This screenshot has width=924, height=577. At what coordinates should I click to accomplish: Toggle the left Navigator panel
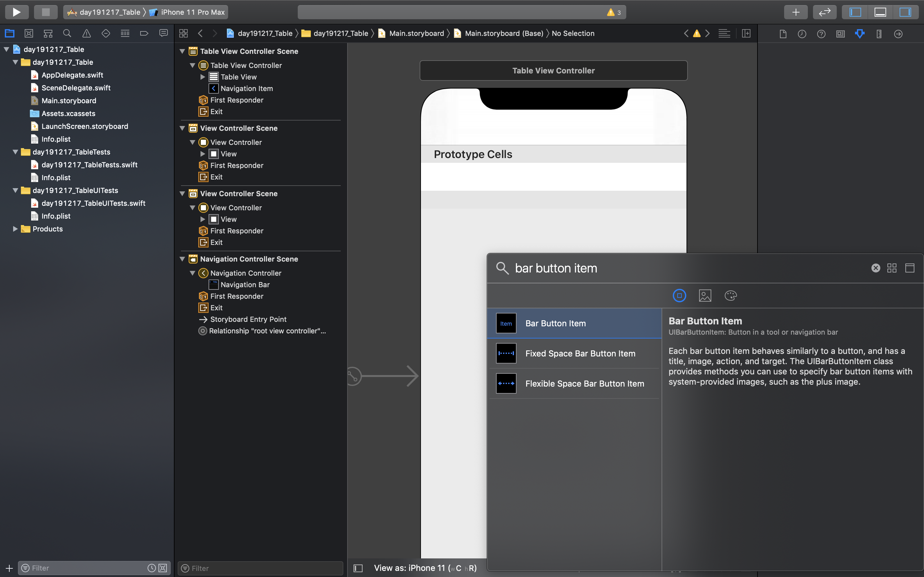[x=855, y=12]
